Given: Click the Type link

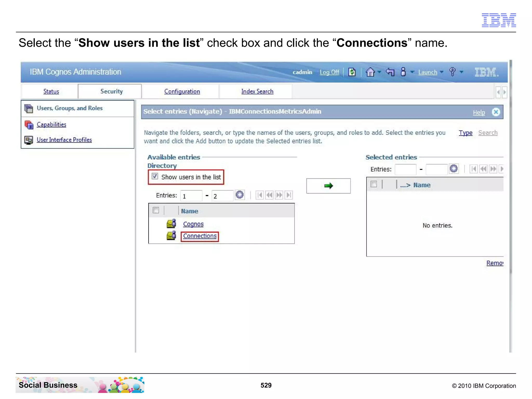Looking at the screenshot, I should (465, 133).
